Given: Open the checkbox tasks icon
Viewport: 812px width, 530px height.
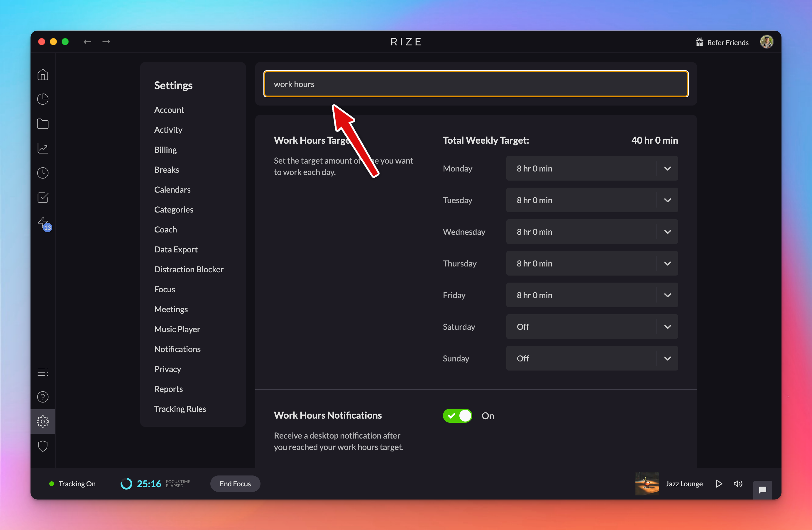Looking at the screenshot, I should tap(43, 197).
